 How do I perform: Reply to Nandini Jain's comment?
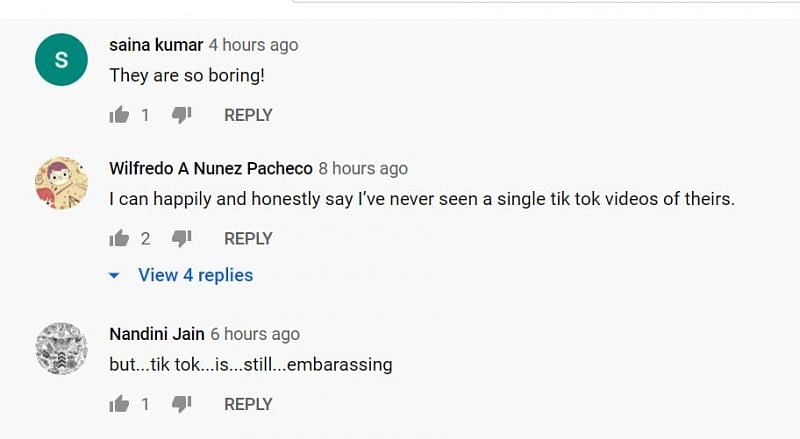click(x=248, y=404)
